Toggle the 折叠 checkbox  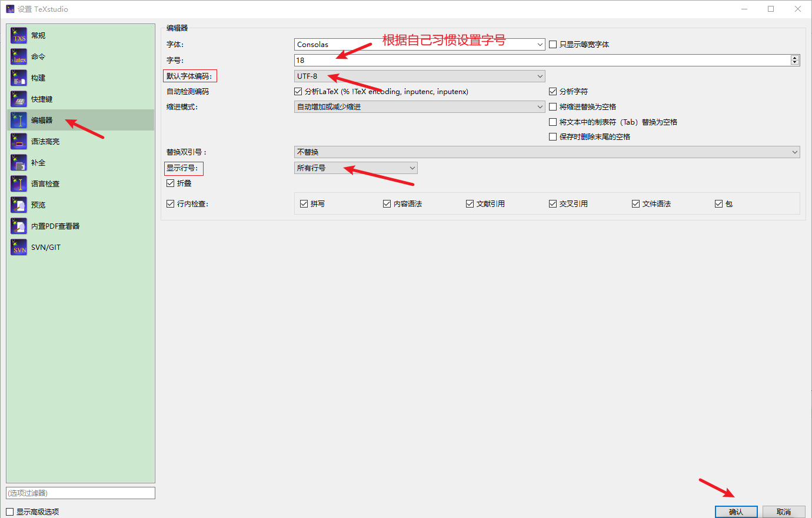point(170,183)
